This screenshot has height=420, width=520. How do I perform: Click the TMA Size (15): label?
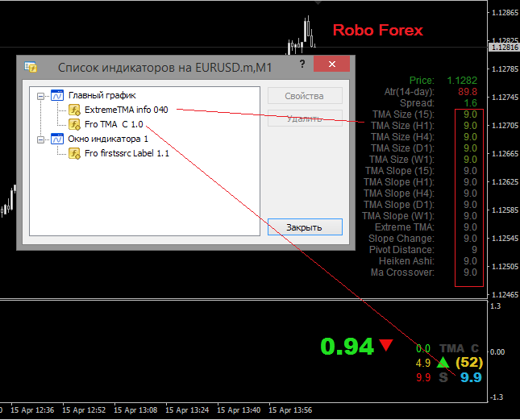[x=403, y=114]
